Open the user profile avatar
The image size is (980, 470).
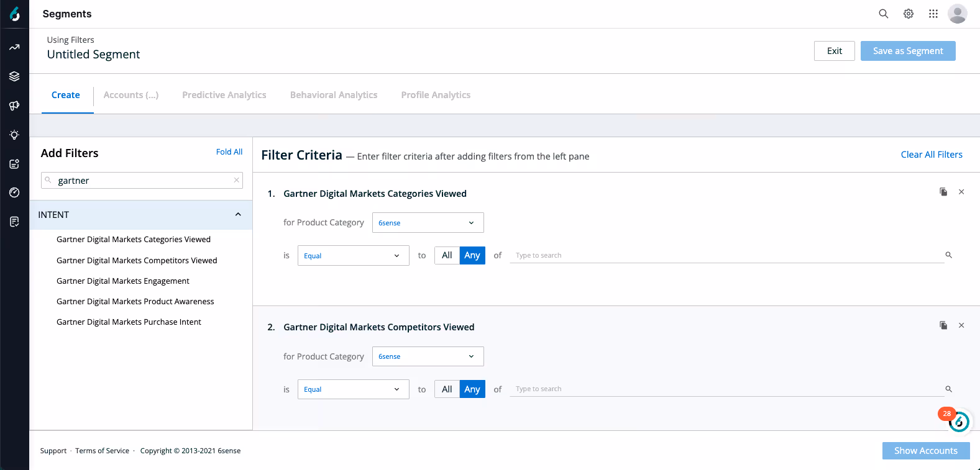[x=958, y=14]
